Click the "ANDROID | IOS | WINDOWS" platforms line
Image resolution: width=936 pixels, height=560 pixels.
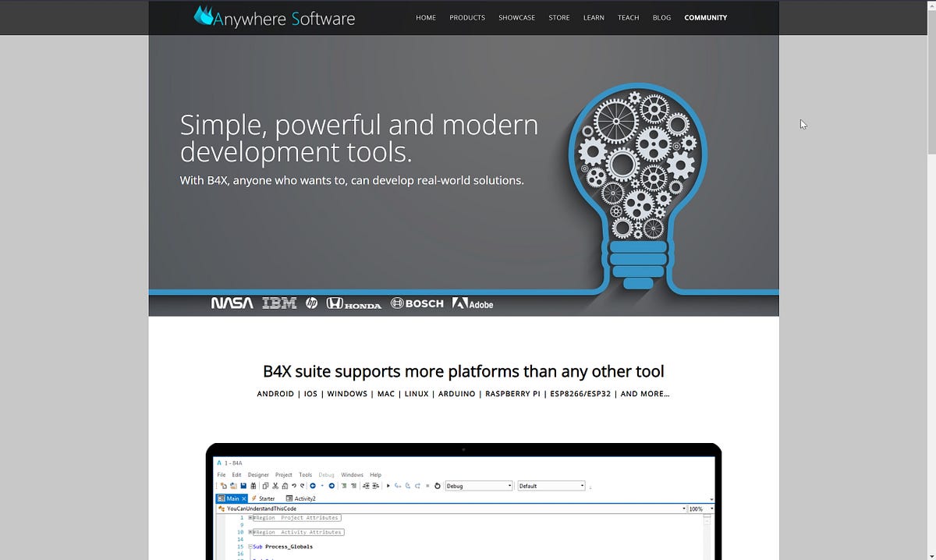(463, 394)
